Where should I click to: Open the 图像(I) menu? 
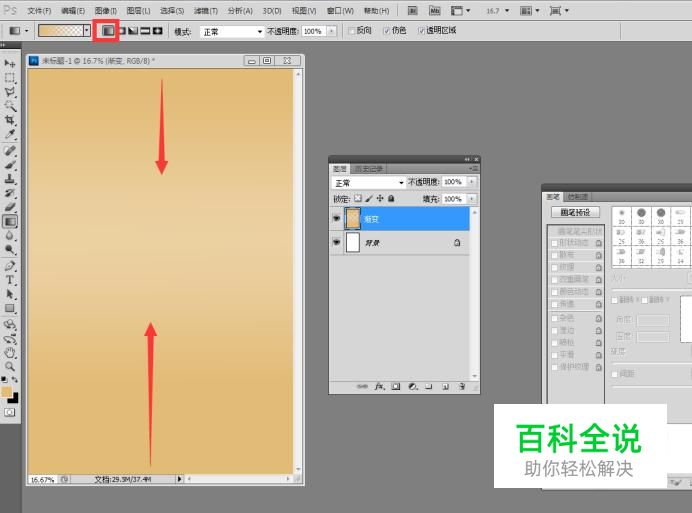[106, 11]
